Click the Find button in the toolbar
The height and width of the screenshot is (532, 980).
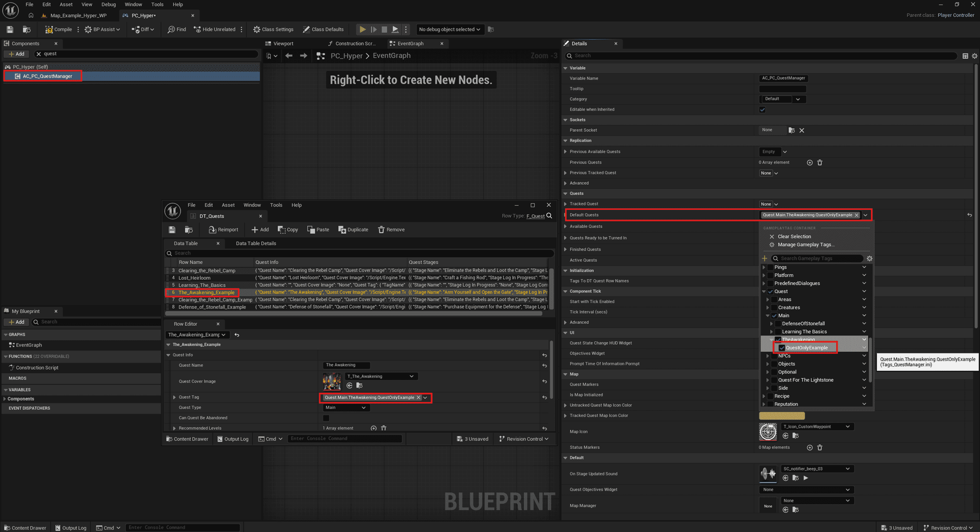click(x=177, y=29)
